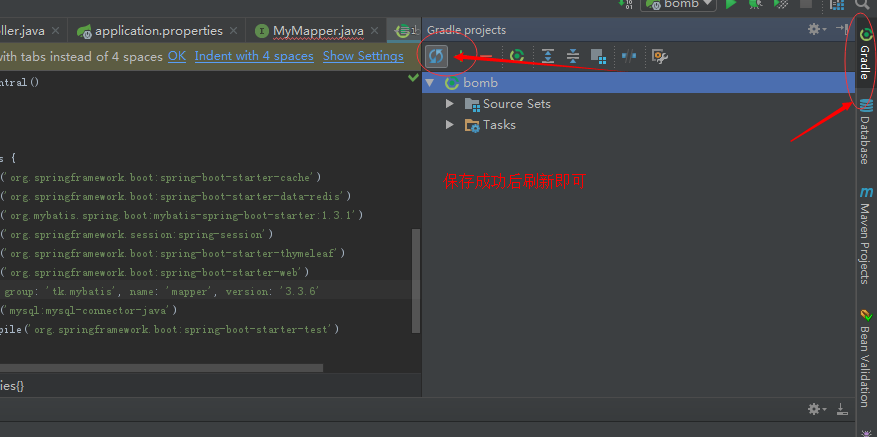The width and height of the screenshot is (877, 437).
Task: Start debugging with the bug icon
Action: pyautogui.click(x=755, y=4)
